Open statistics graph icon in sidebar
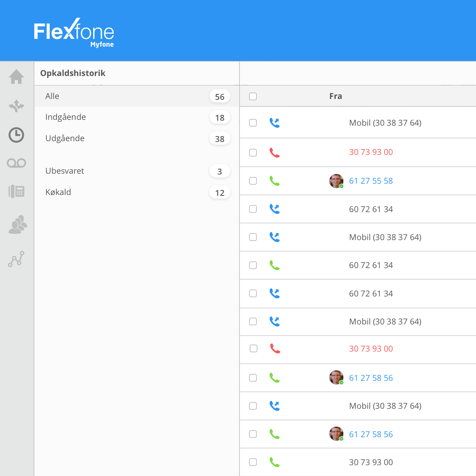The width and height of the screenshot is (476, 476). pos(16,259)
